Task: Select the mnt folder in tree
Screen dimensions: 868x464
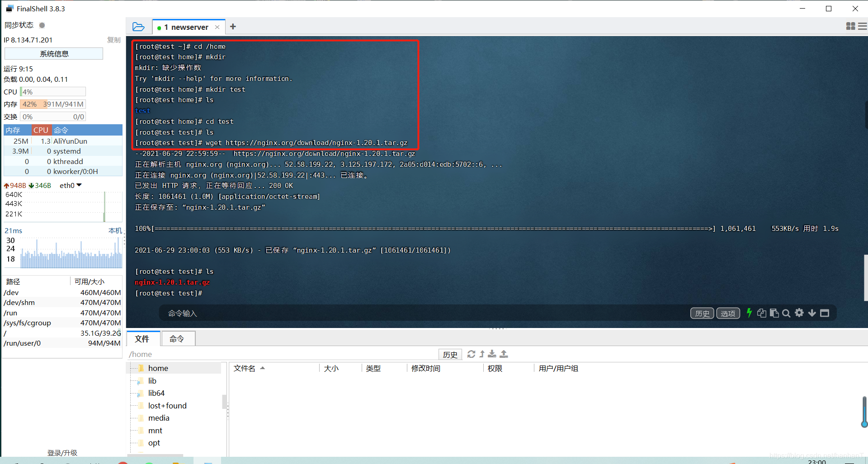Action: (155, 431)
